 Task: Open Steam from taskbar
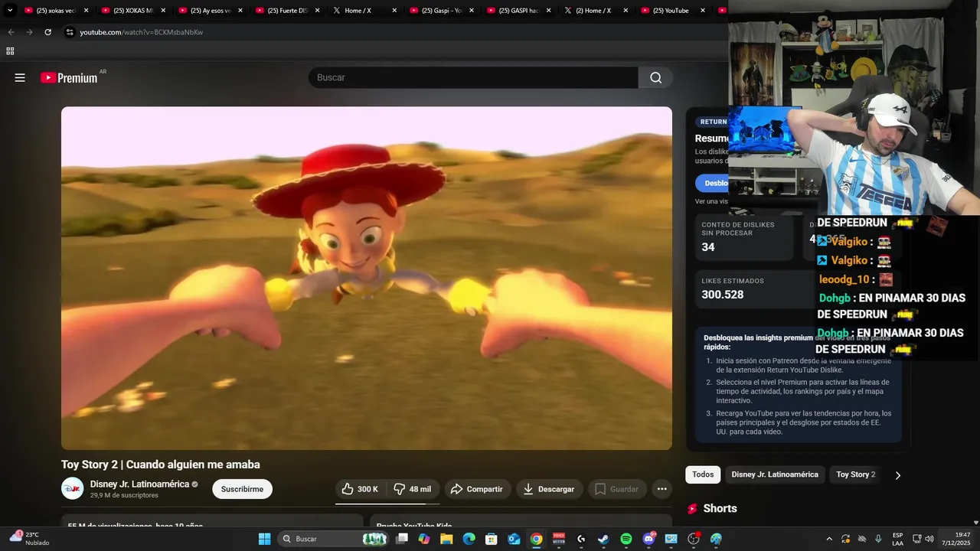point(604,539)
